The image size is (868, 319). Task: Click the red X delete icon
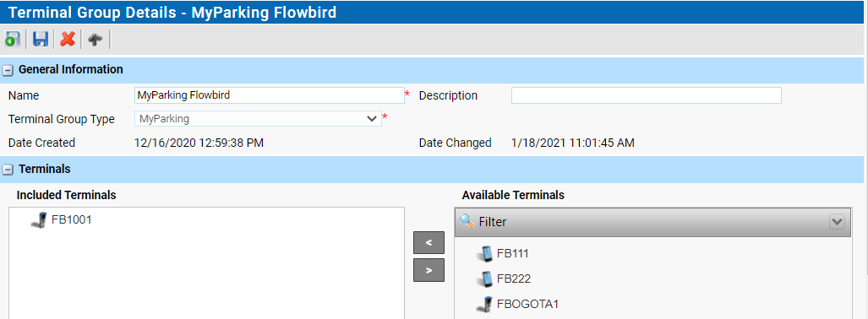(x=68, y=40)
